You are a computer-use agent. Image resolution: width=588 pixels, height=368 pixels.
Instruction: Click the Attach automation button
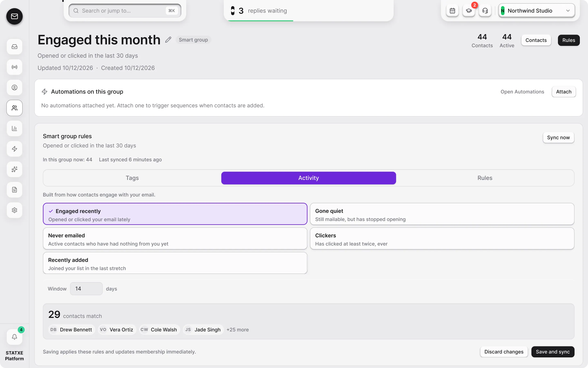[563, 92]
